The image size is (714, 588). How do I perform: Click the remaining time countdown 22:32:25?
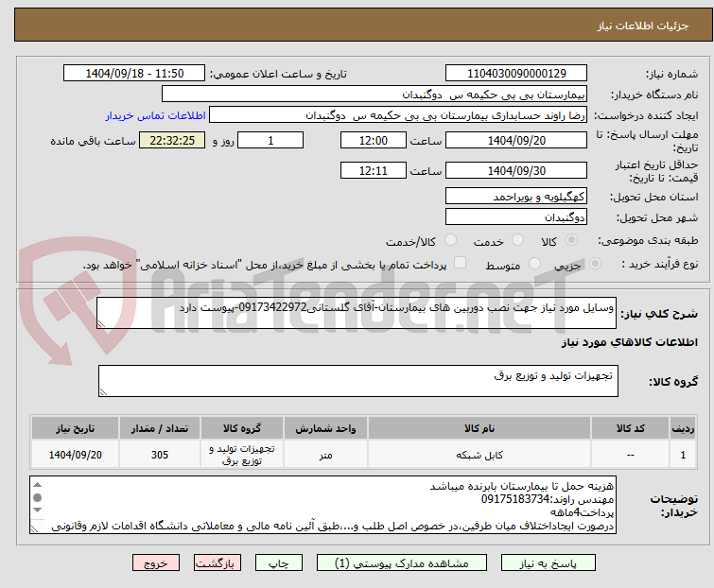coord(172,140)
